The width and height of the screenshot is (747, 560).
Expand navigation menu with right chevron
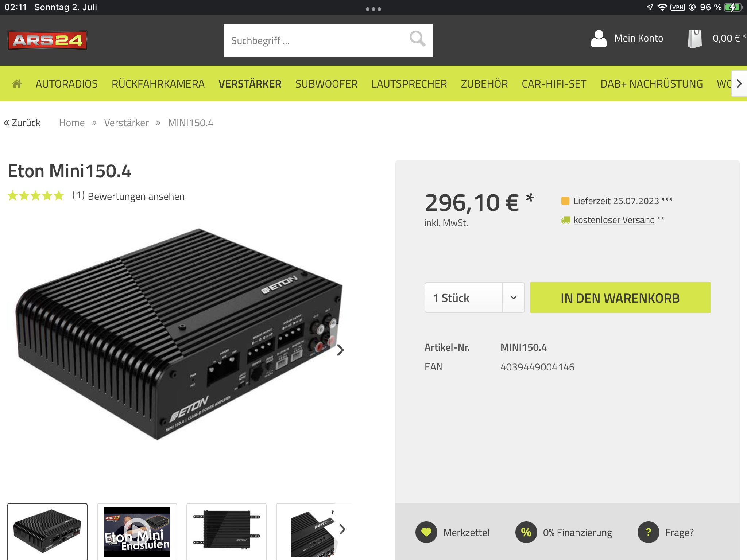point(739,84)
